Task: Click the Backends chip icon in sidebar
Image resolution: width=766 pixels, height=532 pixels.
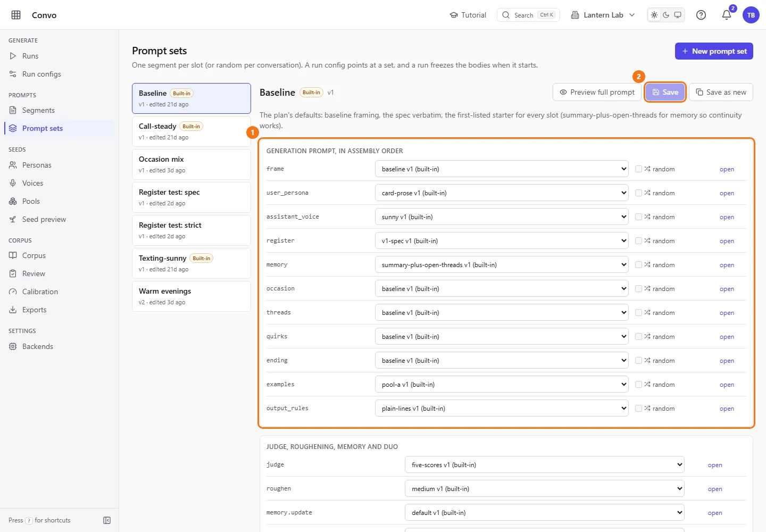Action: click(13, 346)
